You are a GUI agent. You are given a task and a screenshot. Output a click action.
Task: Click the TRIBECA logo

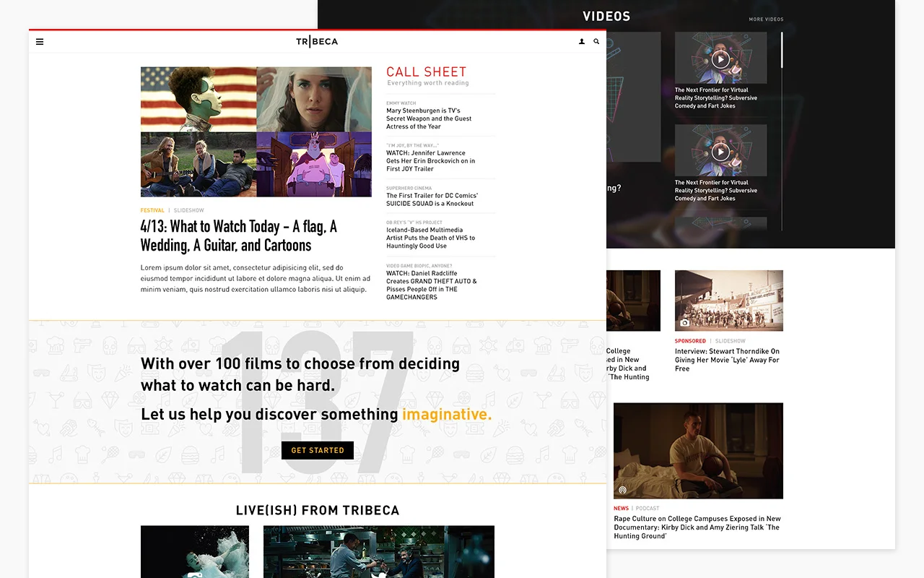(316, 41)
